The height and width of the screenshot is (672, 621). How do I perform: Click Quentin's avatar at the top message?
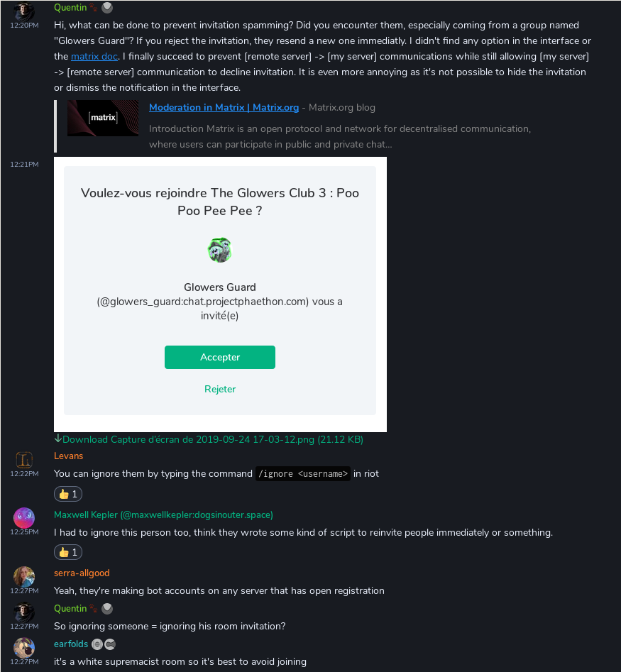[x=24, y=11]
